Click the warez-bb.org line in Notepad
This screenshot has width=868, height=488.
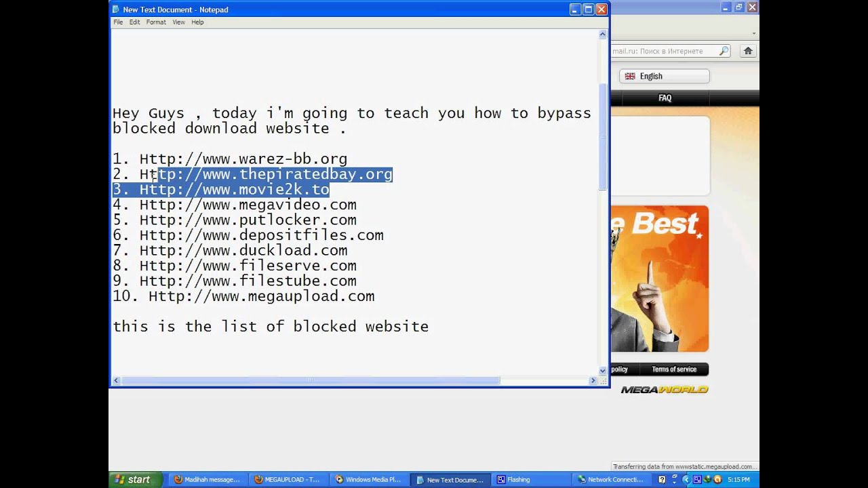pos(230,159)
